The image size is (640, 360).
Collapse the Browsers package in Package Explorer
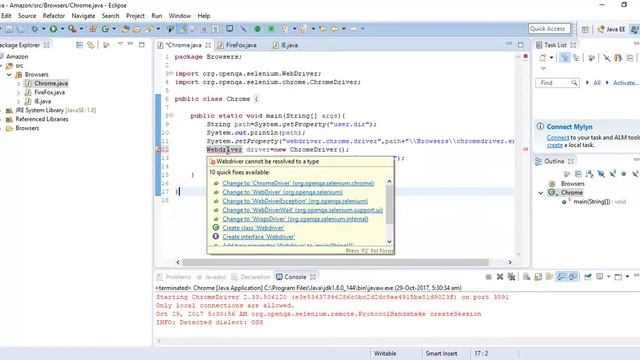click(x=9, y=75)
